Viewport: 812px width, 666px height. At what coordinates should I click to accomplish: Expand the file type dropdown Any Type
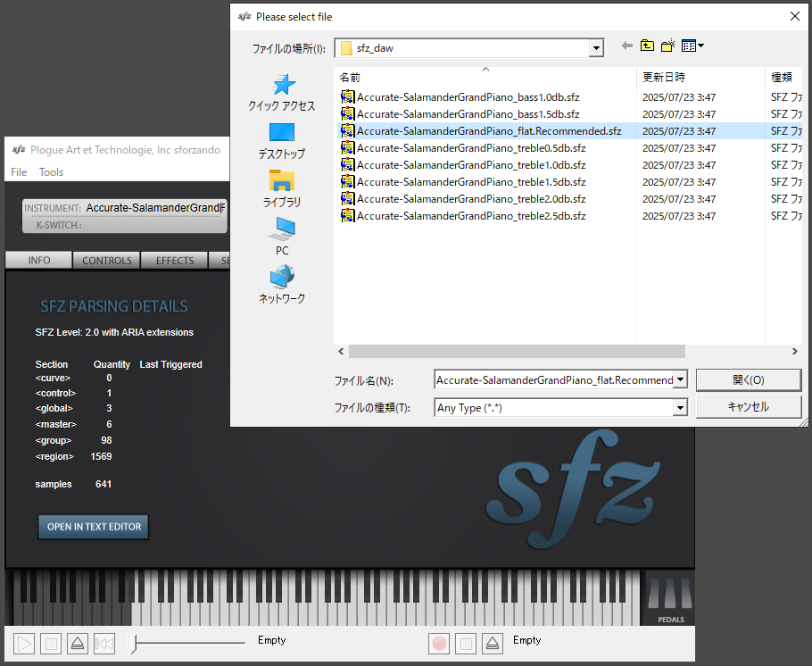pyautogui.click(x=681, y=408)
